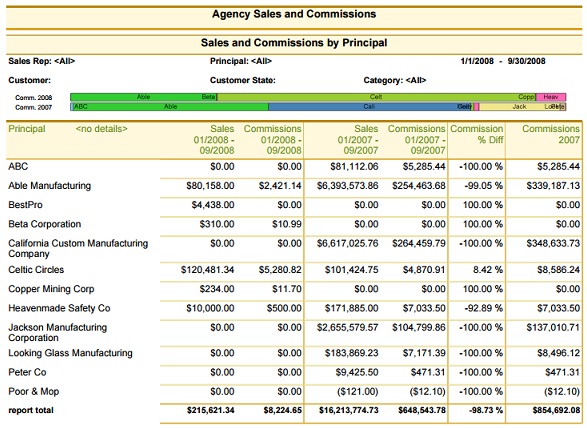The width and height of the screenshot is (587, 428).
Task: Click the <no details> header label
Action: point(101,129)
